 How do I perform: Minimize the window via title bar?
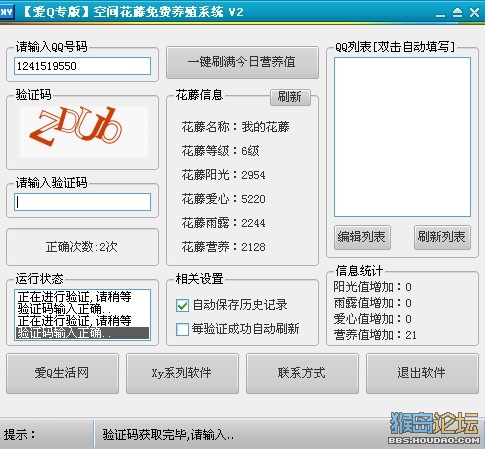[x=440, y=14]
